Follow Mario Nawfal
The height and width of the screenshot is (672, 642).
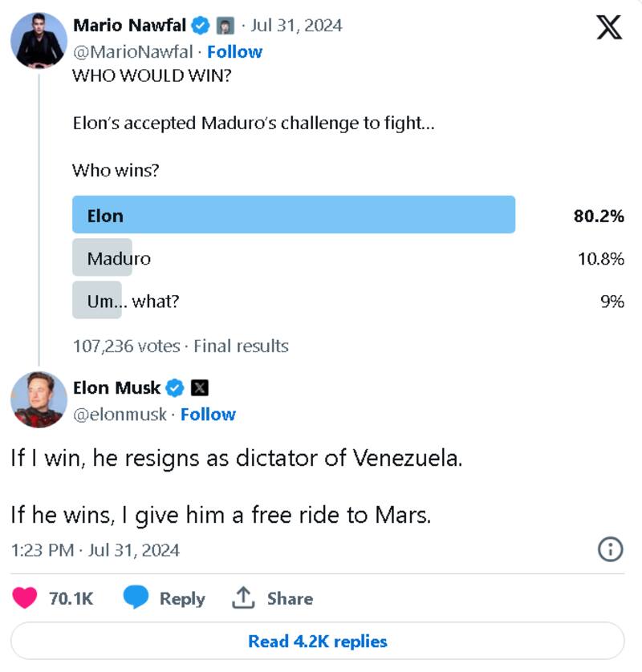click(235, 51)
